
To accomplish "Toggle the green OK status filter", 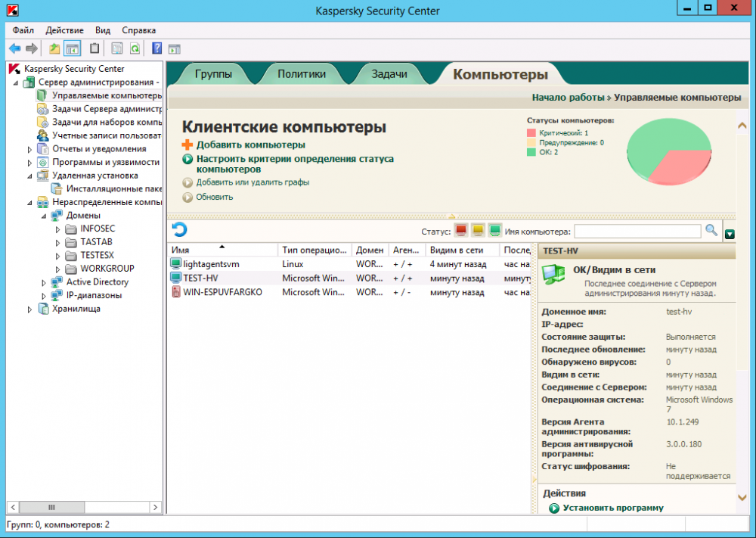I will (494, 231).
